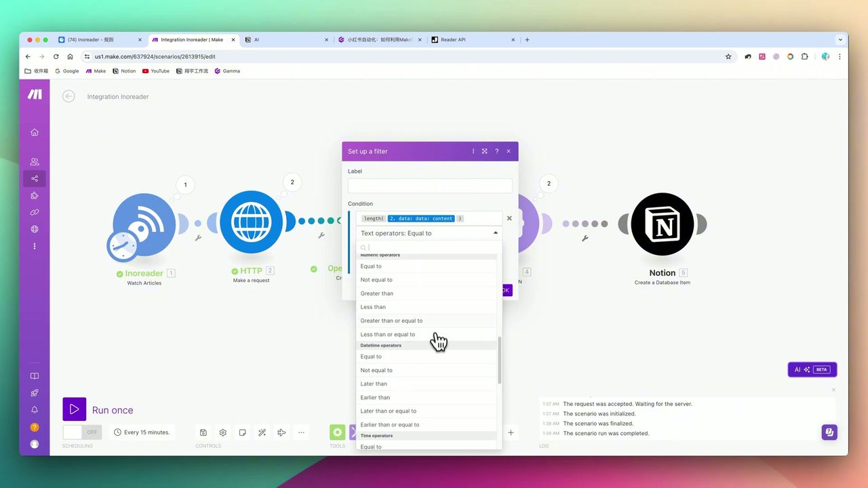Open the Scenarios share icon in sidebar
868x488 pixels.
35,179
